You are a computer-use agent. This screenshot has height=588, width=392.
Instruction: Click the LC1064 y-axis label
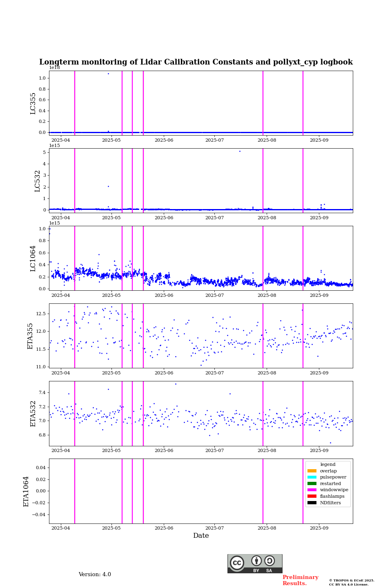33,258
